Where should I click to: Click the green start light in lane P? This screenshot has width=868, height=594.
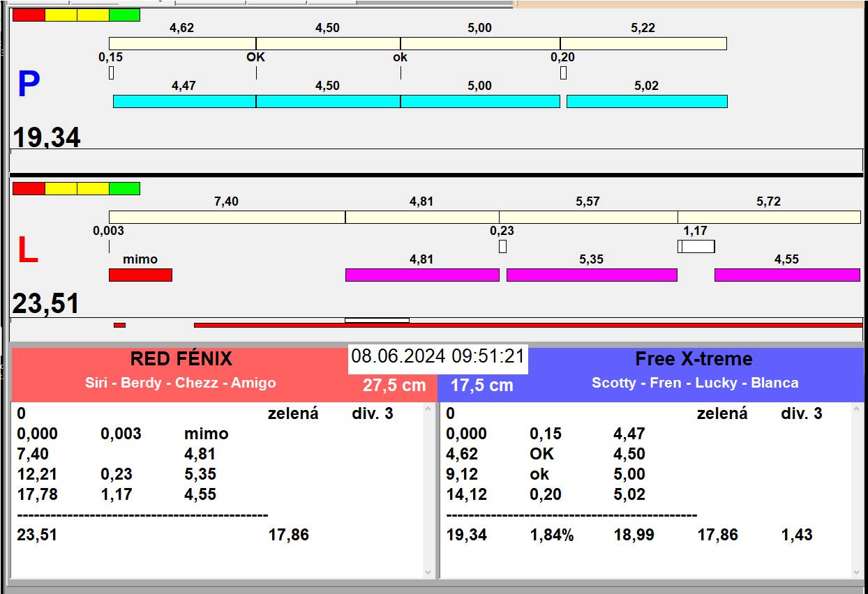coord(124,15)
